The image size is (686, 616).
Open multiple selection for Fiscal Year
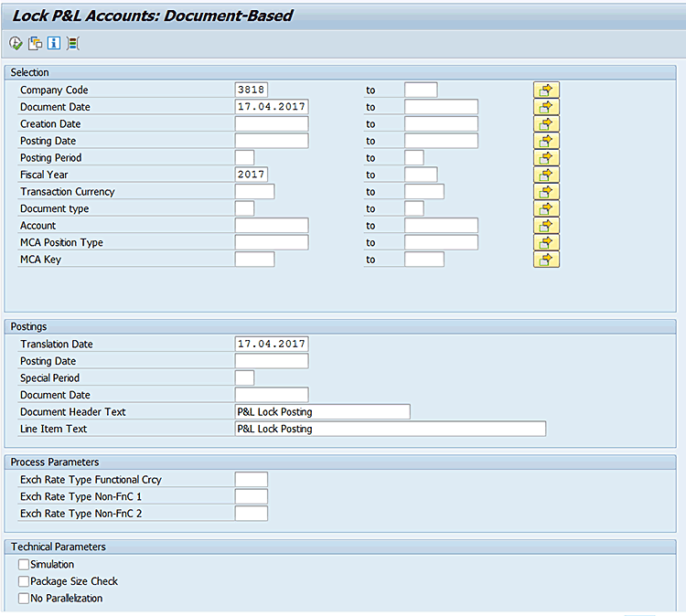(546, 175)
